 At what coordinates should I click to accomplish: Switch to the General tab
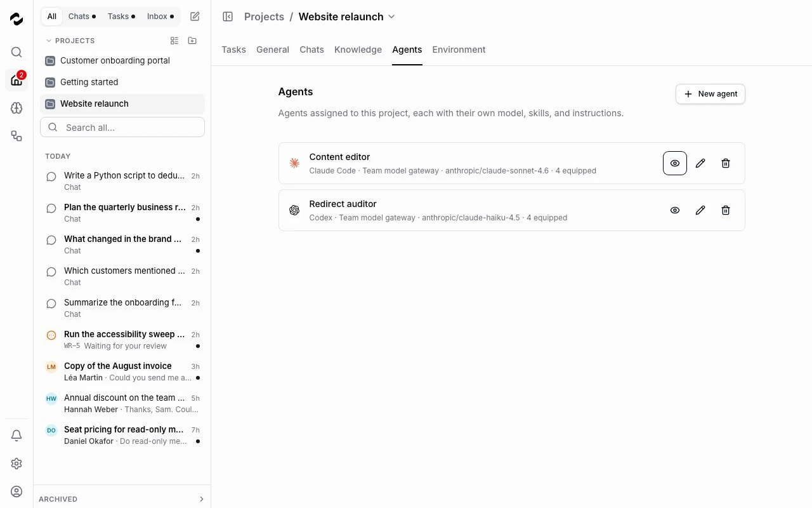coord(273,50)
